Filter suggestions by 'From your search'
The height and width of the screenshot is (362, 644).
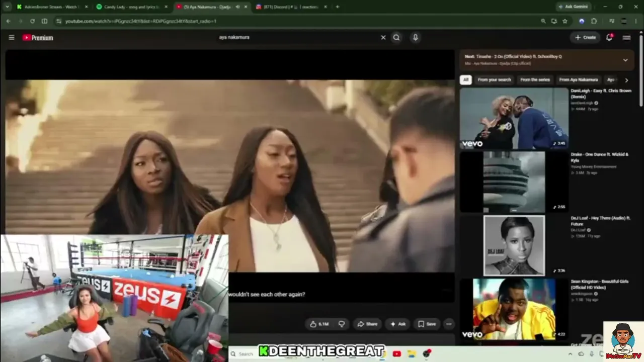[494, 79]
